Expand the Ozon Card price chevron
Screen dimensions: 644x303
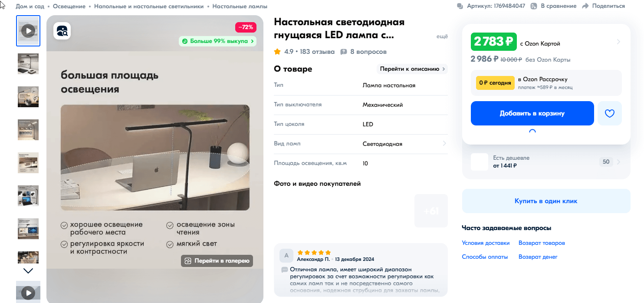coord(618,42)
